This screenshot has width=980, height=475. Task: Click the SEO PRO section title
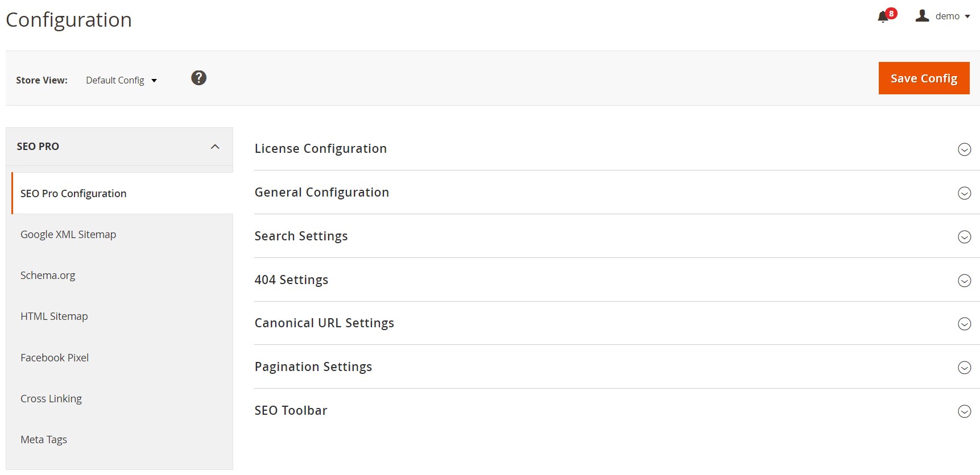38,146
